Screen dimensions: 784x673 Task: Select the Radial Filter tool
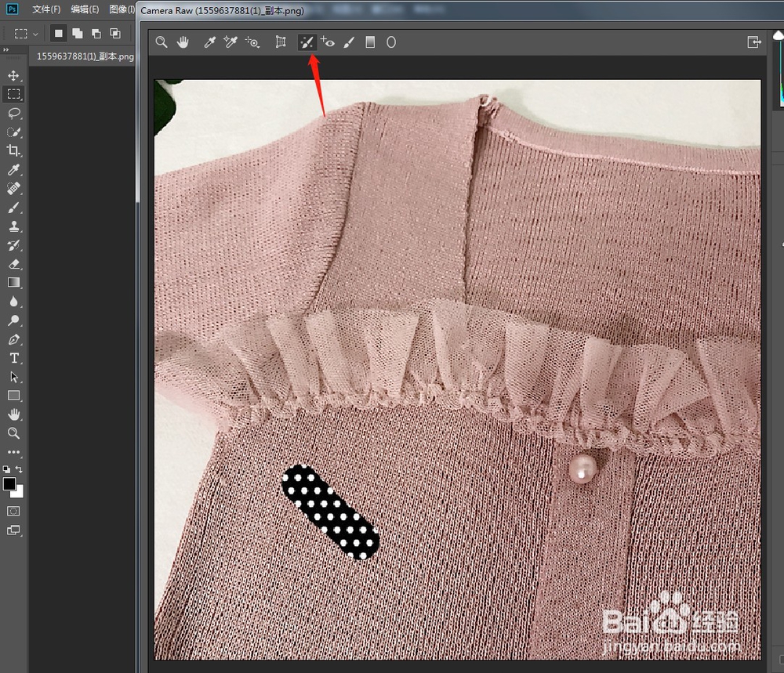[391, 42]
